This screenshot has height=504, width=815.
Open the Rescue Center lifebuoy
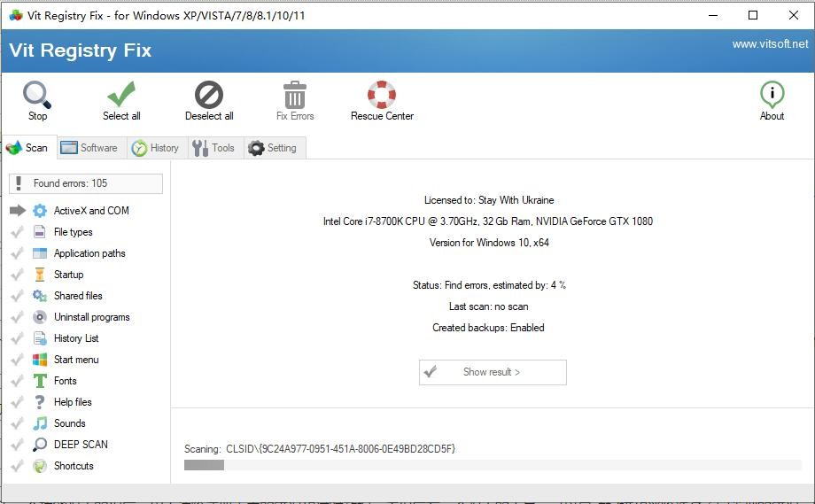click(382, 95)
